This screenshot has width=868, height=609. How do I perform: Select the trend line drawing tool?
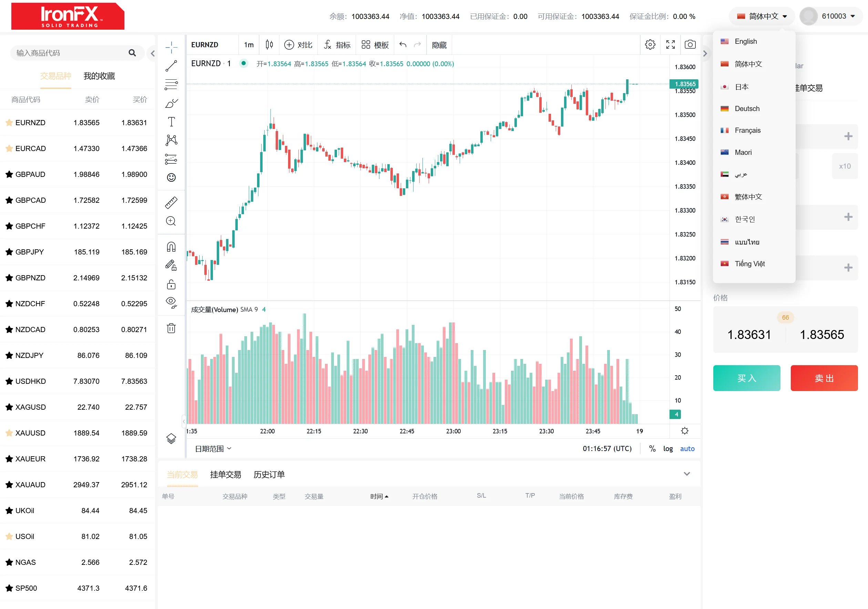(x=171, y=66)
